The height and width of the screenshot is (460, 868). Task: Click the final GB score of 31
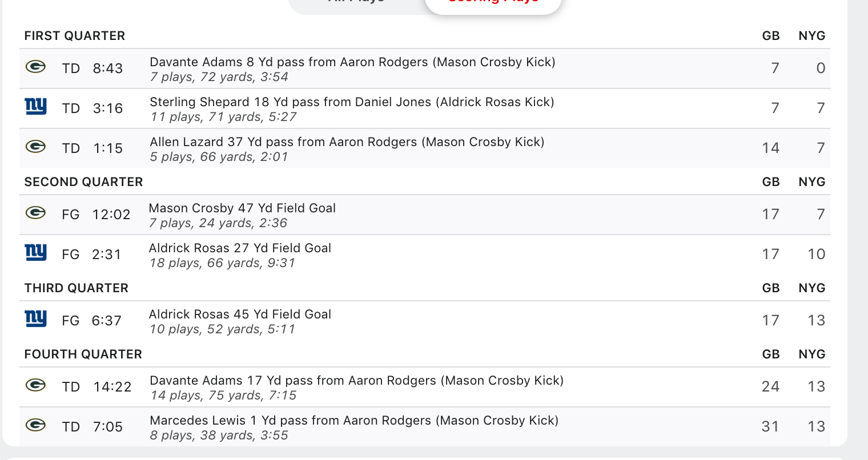click(x=770, y=426)
